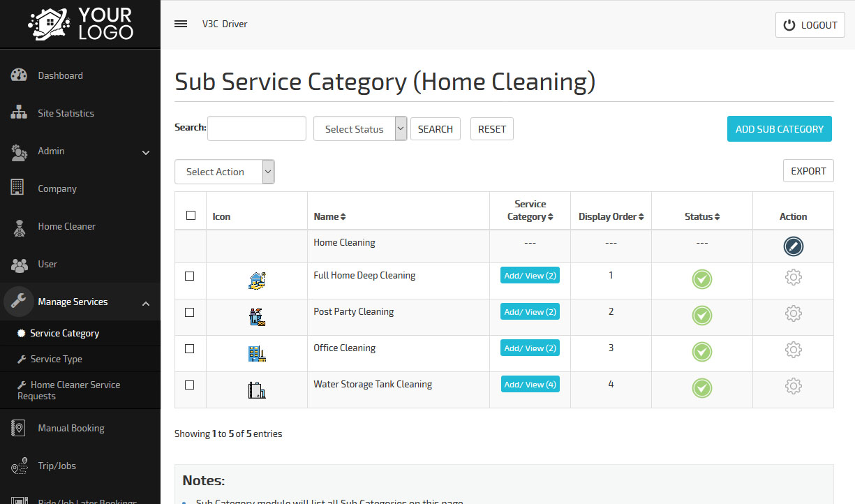Open the Select Status dropdown
Image resolution: width=855 pixels, height=504 pixels.
coord(360,128)
